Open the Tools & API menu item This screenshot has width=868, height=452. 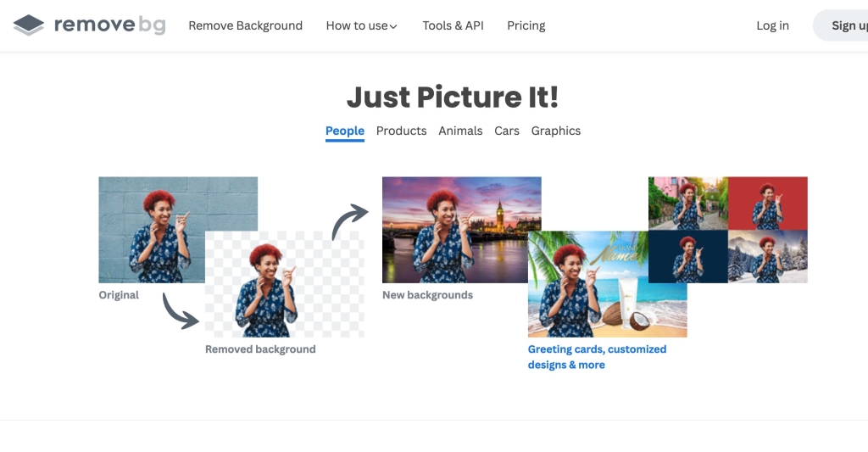pyautogui.click(x=453, y=25)
